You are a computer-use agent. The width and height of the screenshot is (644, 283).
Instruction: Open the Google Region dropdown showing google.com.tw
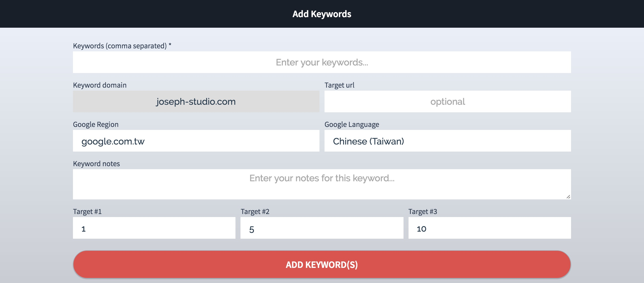click(196, 141)
